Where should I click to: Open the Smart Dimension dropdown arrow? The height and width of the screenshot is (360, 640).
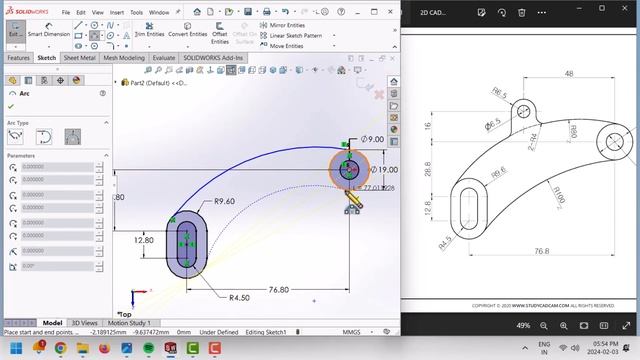49,46
